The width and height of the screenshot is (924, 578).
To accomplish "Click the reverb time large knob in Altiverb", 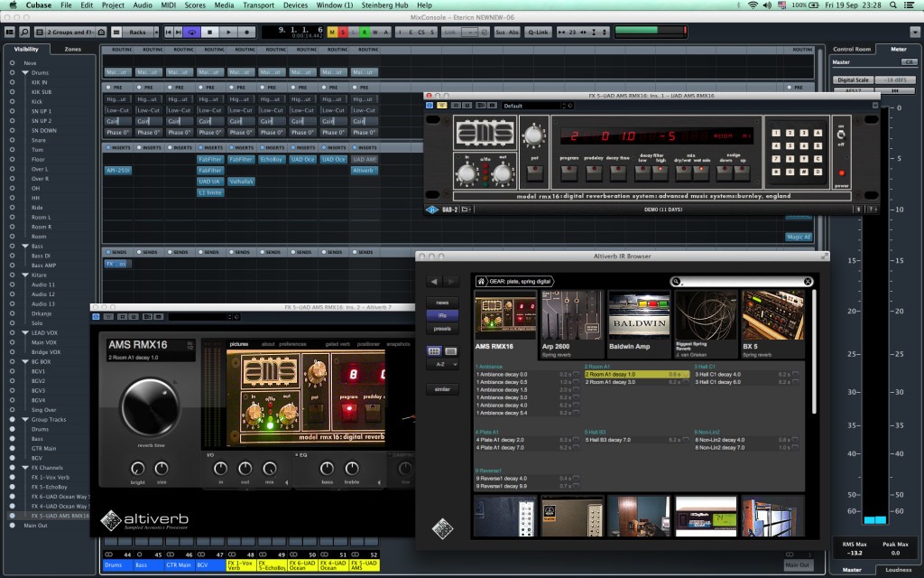I will (151, 407).
